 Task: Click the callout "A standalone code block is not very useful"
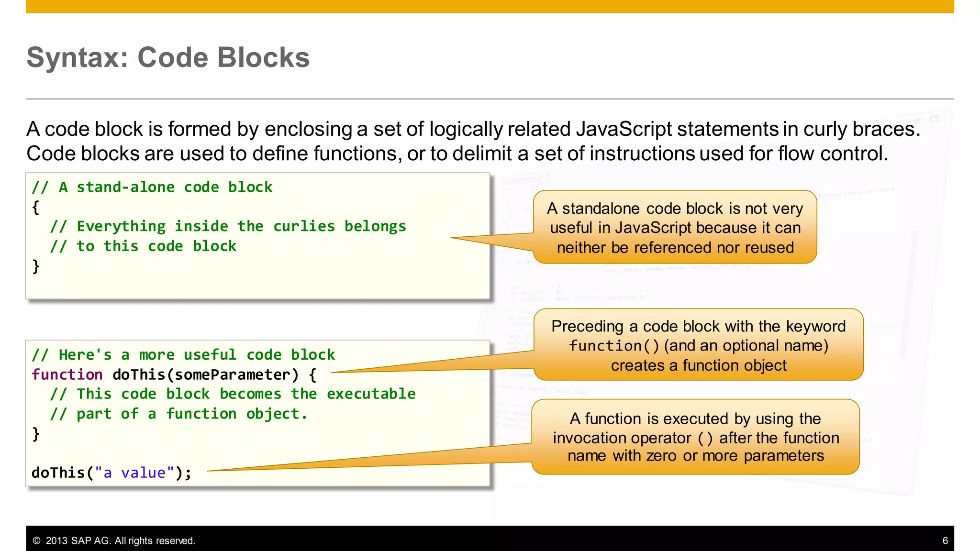675,227
